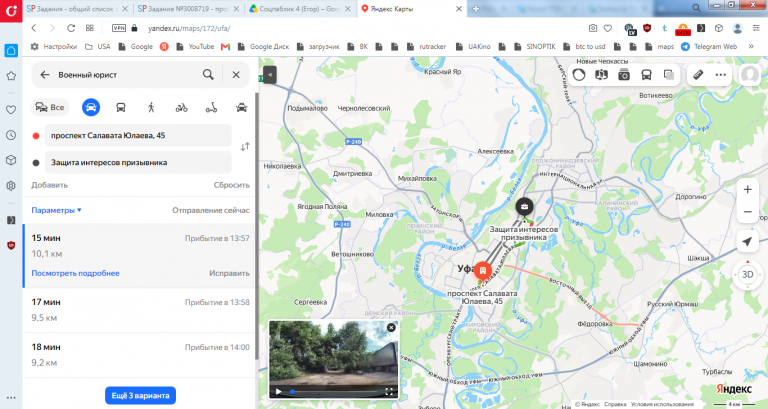Viewport: 768px width, 409px height.
Task: Open the YouTube bookmark
Action: (x=195, y=47)
